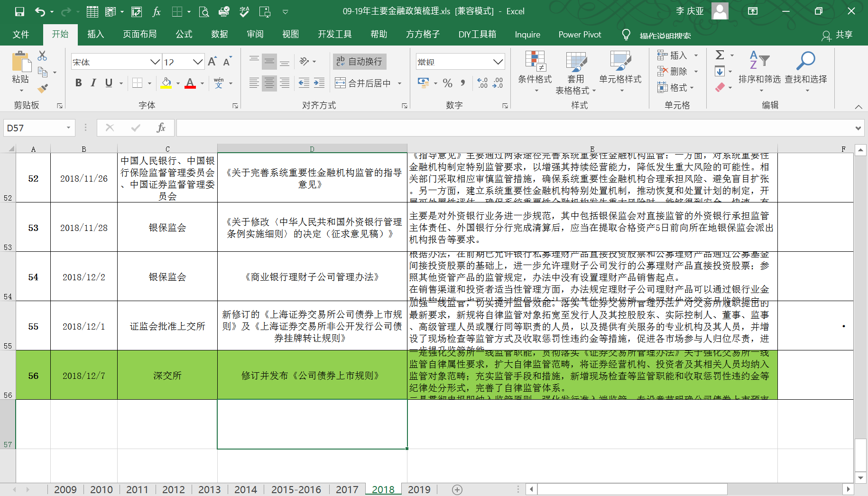
Task: Click the Insert Function fx button
Action: pyautogui.click(x=161, y=128)
